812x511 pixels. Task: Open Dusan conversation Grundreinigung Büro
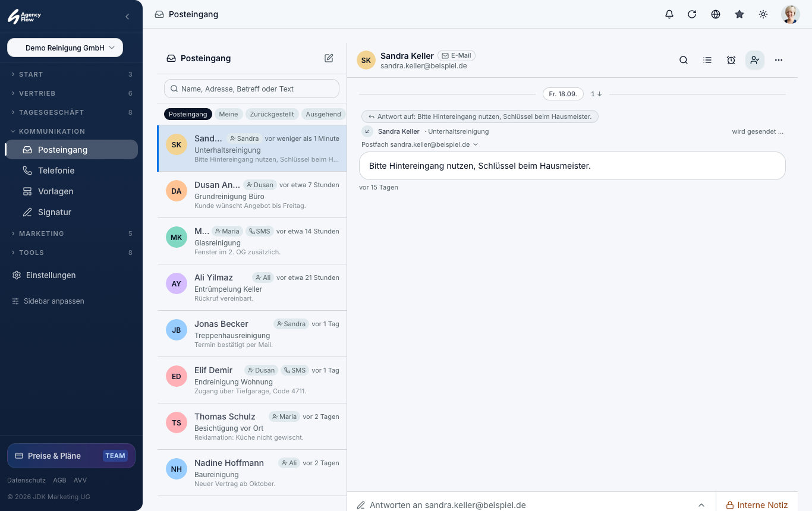click(252, 195)
